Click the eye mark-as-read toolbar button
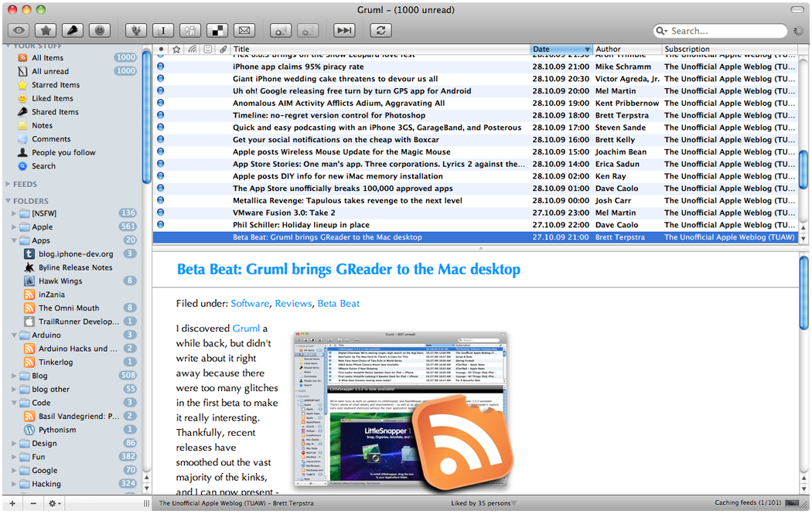Screen dimensions: 812x514 tap(19, 31)
